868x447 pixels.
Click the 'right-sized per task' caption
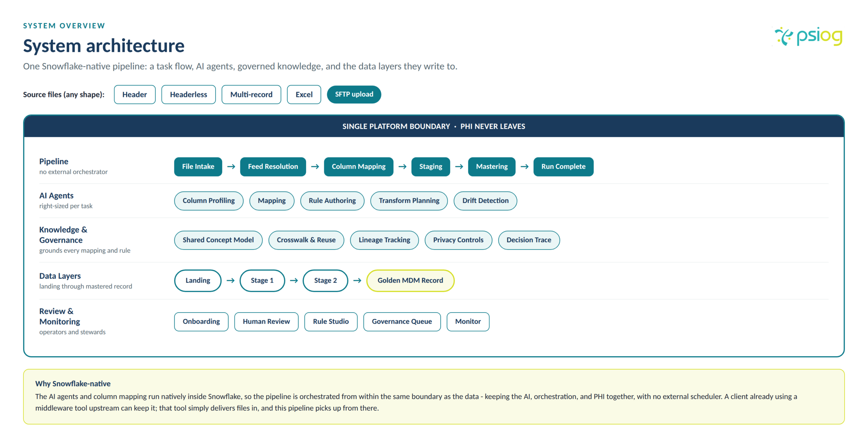(66, 206)
